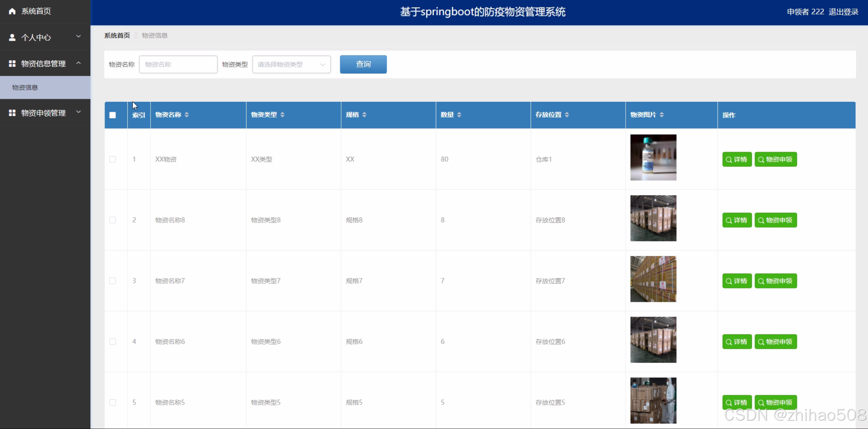The width and height of the screenshot is (868, 429).
Task: Sort table by 存放位置 column arrows
Action: (567, 115)
